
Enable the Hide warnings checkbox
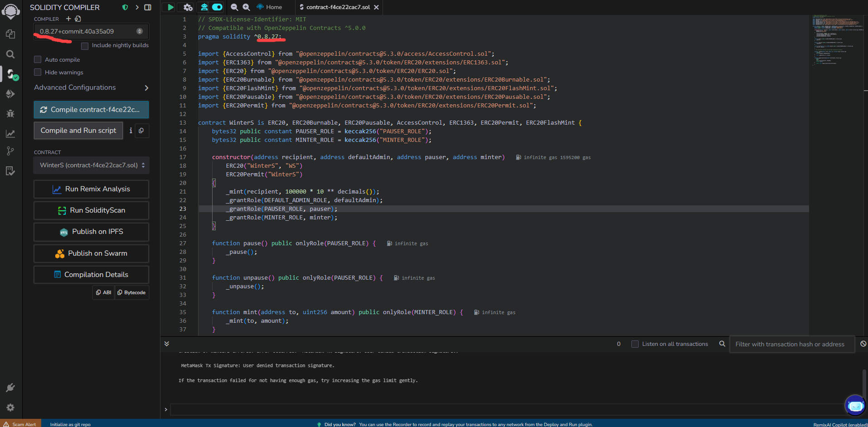[38, 72]
